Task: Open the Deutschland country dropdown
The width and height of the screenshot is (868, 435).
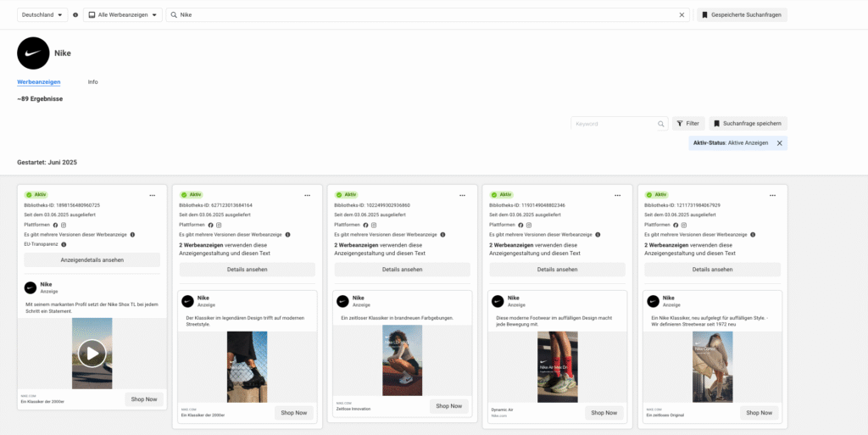Action: point(42,15)
